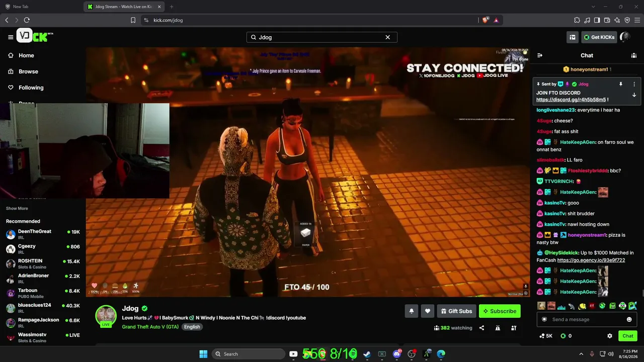Open Brave Rewards triangle icon
Image resolution: width=644 pixels, height=362 pixels.
tap(496, 20)
